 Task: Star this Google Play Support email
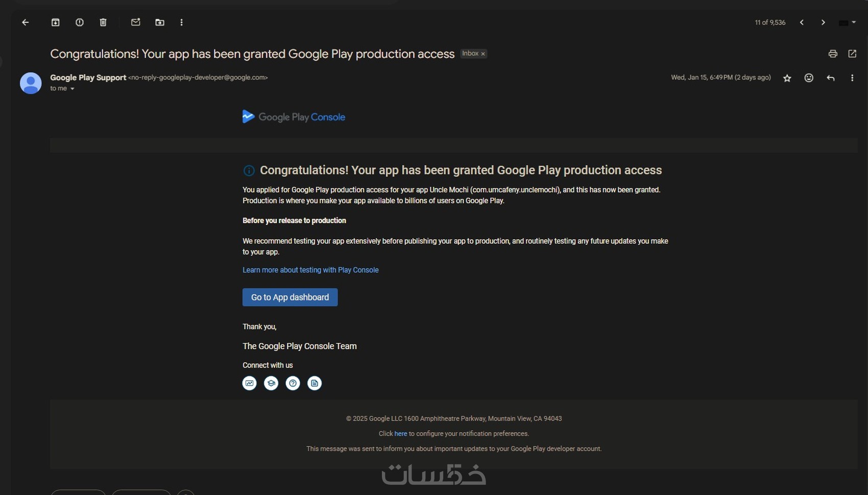[787, 78]
